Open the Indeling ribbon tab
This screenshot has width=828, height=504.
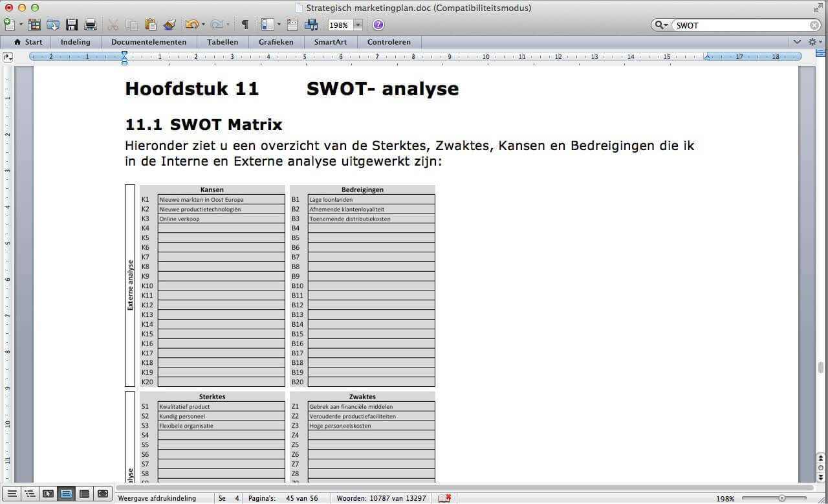click(x=76, y=41)
